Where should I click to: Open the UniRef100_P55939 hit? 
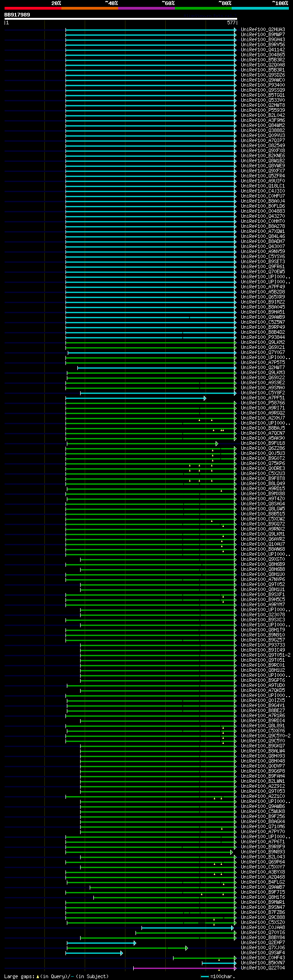tap(263, 111)
